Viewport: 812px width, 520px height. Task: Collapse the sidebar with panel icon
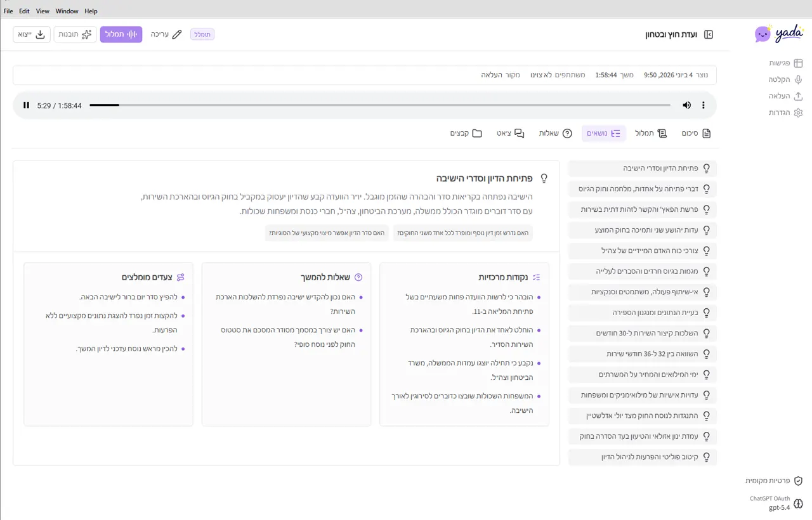pyautogui.click(x=709, y=34)
